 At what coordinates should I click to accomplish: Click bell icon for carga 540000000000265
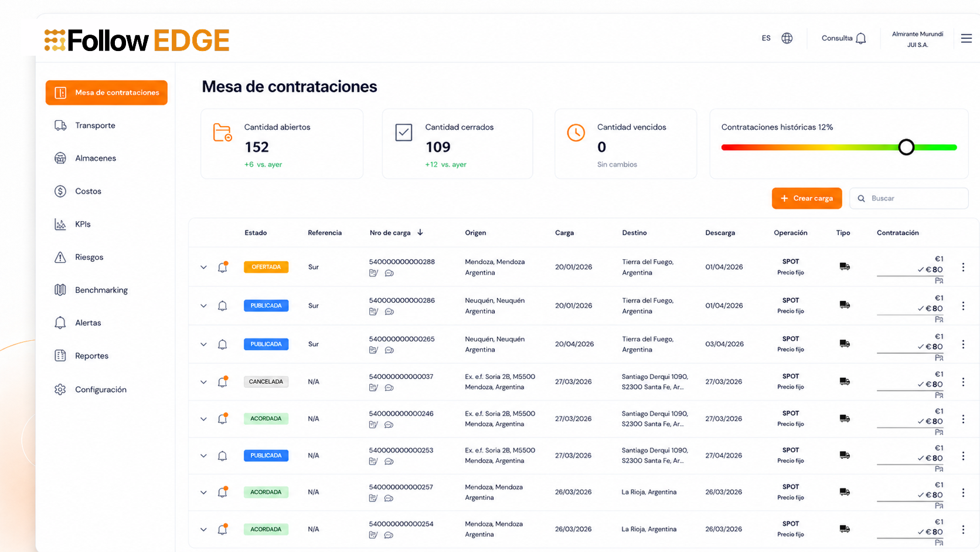tap(223, 344)
